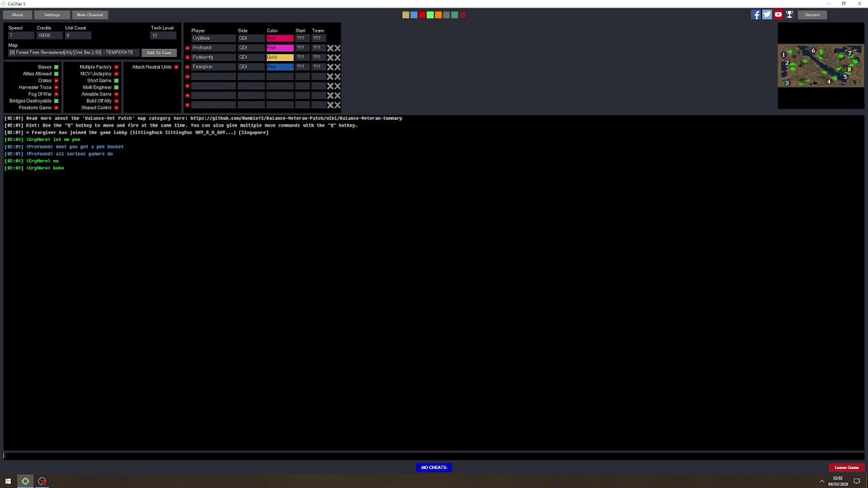Open the YouTube icon link
The height and width of the screenshot is (488, 868).
778,14
